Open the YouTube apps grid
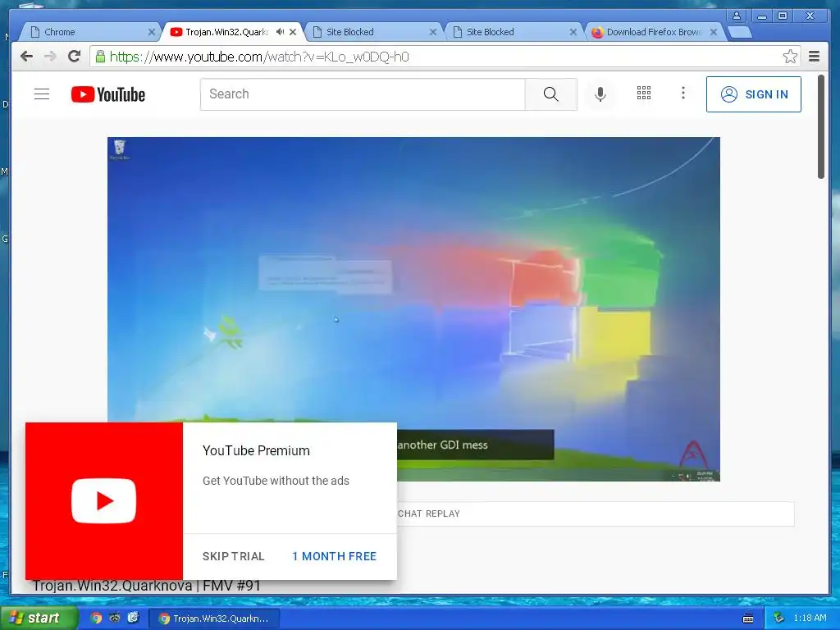The width and height of the screenshot is (840, 630). [x=644, y=94]
